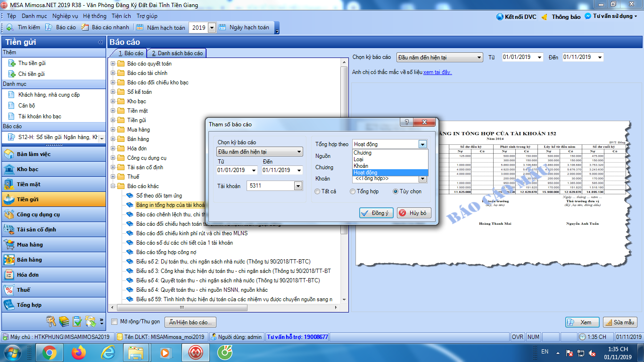
Task: Open the Tài khoản 5311 dropdown
Action: [x=297, y=186]
